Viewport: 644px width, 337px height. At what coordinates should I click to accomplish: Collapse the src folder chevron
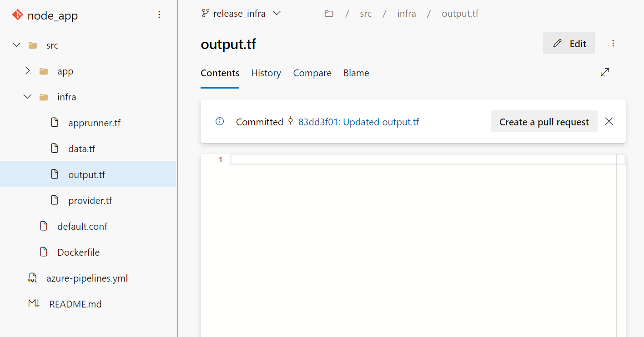(x=16, y=45)
